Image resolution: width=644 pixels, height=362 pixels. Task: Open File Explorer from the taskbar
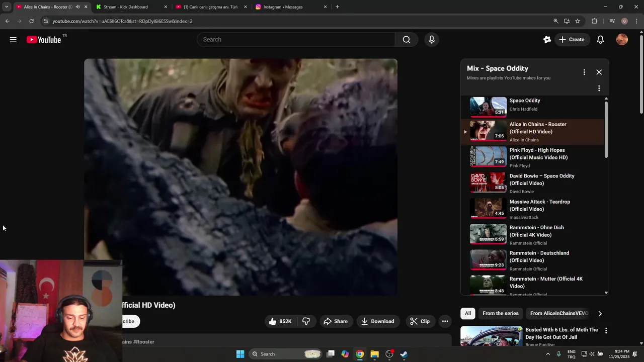(x=374, y=354)
